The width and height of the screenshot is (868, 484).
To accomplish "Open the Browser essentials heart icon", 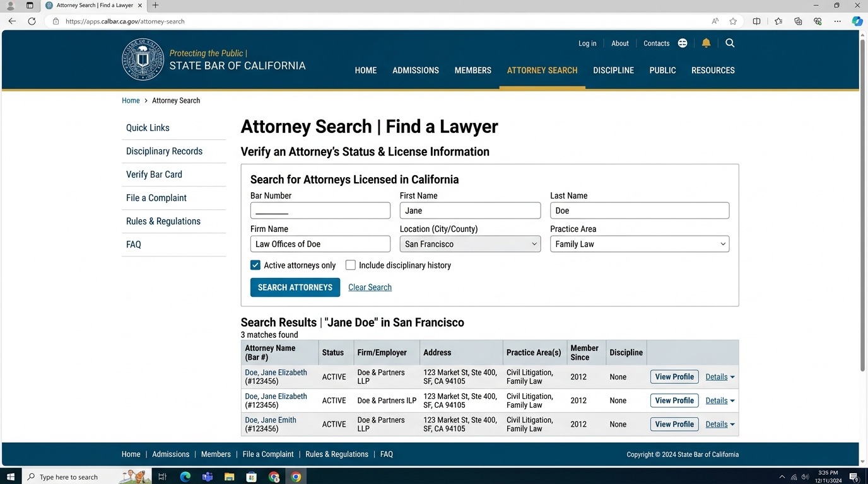I will (x=818, y=21).
